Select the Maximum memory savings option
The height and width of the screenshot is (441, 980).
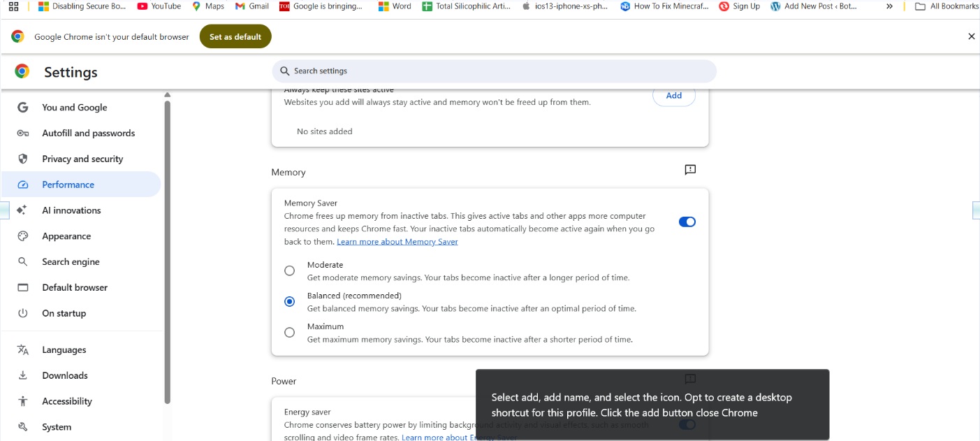[x=289, y=333]
